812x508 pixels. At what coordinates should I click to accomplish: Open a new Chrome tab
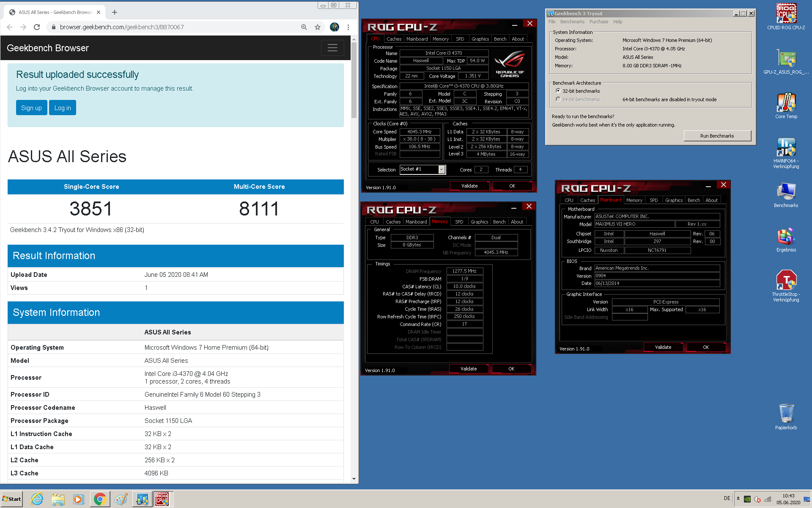[114, 12]
